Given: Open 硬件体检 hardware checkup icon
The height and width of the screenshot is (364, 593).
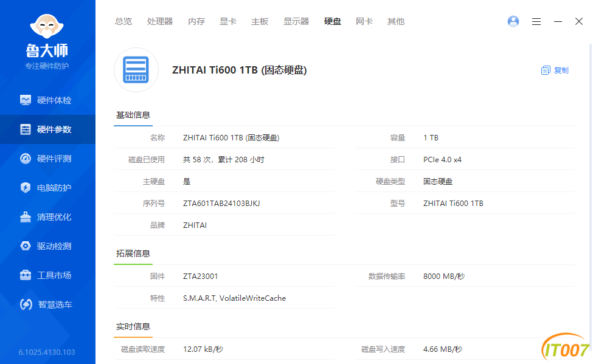Looking at the screenshot, I should pyautogui.click(x=26, y=100).
